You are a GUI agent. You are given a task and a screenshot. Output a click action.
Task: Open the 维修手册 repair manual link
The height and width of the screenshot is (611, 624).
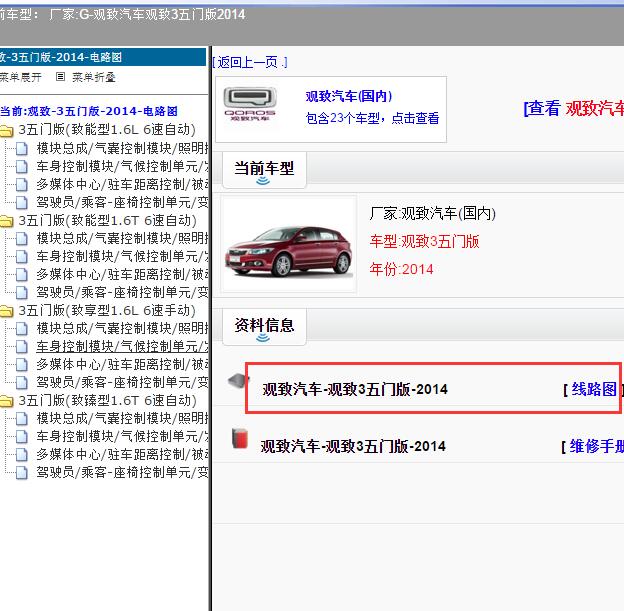597,446
